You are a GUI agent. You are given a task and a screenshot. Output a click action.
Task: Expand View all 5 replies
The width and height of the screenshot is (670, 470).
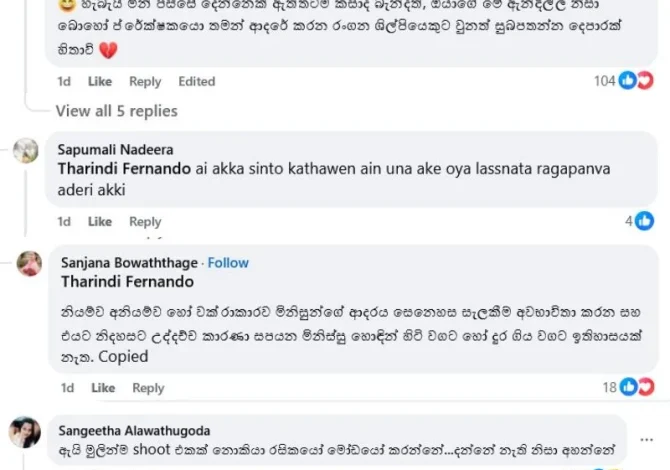pyautogui.click(x=116, y=111)
